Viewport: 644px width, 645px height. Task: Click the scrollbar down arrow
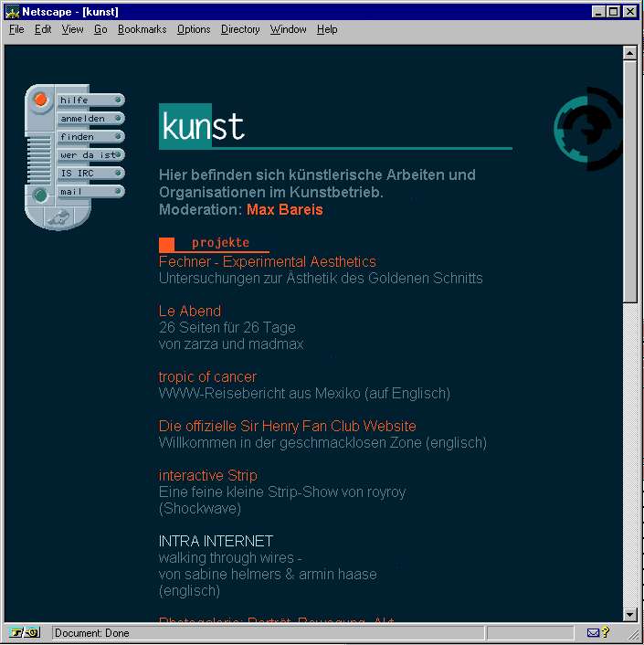pos(629,615)
